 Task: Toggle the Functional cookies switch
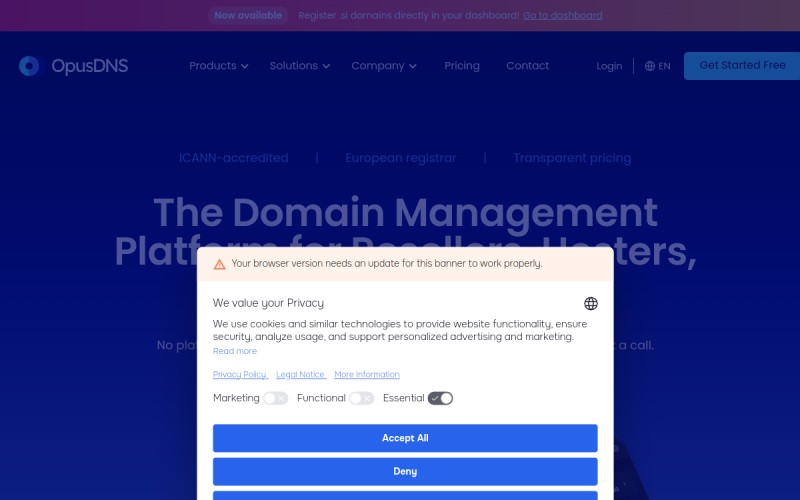tap(362, 398)
